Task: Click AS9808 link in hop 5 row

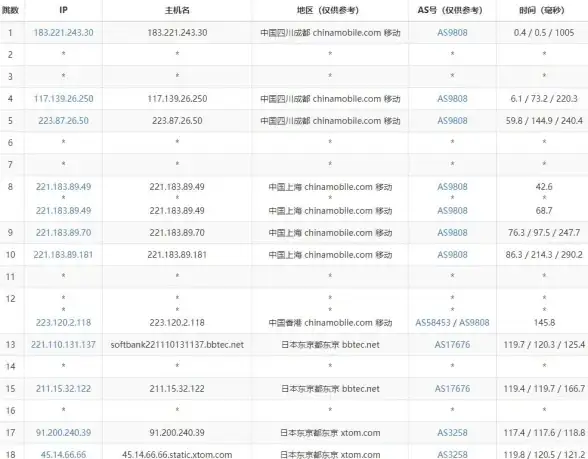Action: [452, 121]
